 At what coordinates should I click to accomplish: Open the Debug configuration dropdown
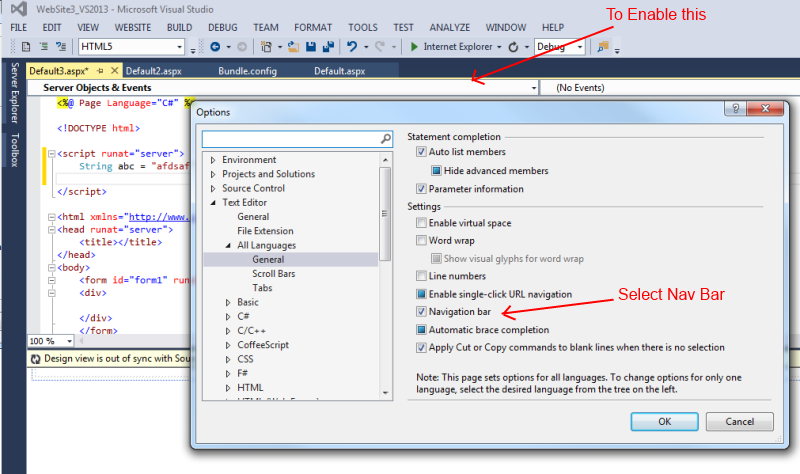point(579,47)
